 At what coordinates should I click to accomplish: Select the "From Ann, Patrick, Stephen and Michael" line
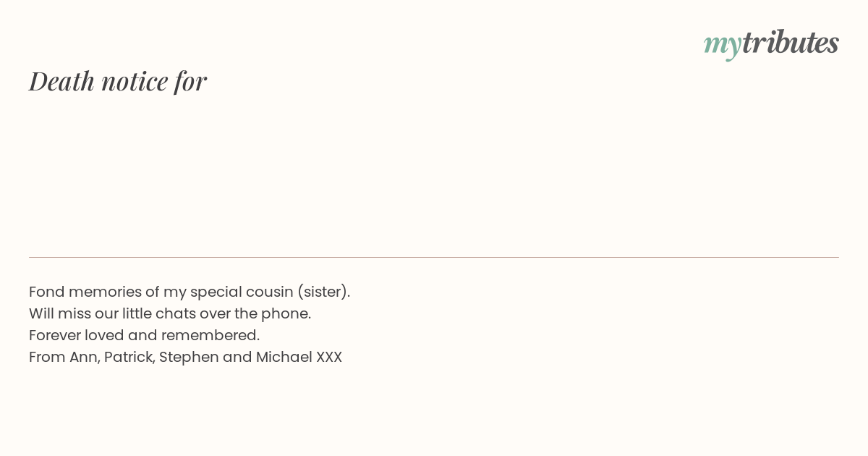[185, 357]
